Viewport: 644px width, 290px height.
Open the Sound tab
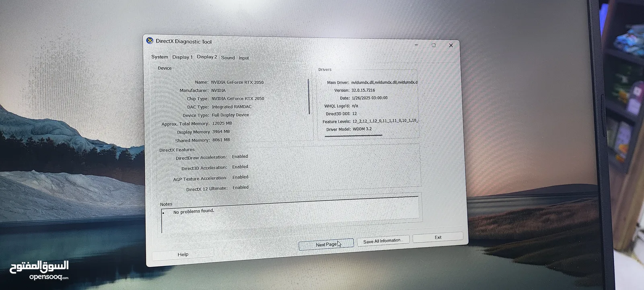pos(228,58)
